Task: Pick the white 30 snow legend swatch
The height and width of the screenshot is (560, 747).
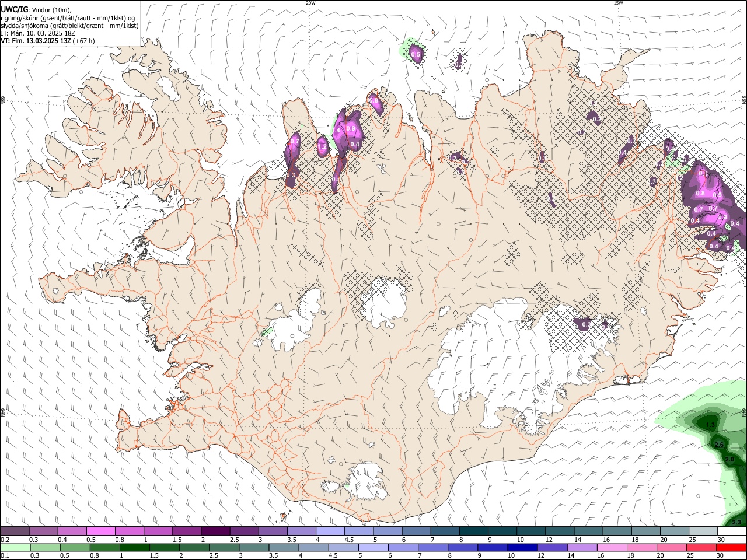Action: pyautogui.click(x=732, y=531)
